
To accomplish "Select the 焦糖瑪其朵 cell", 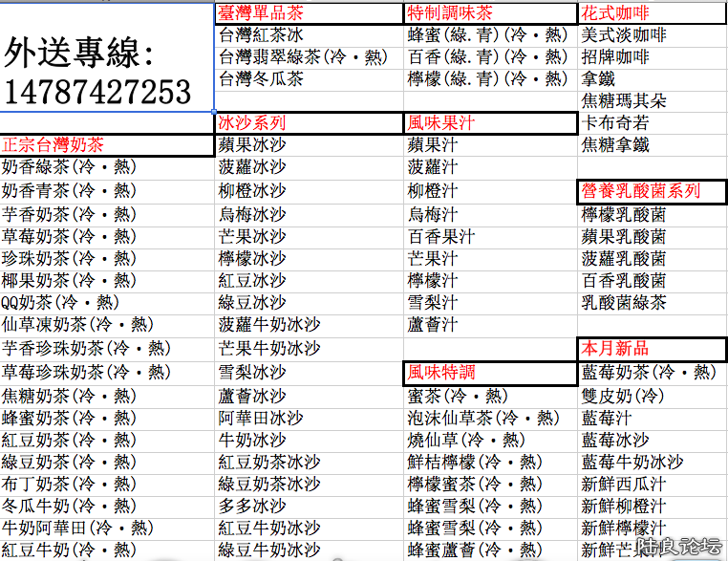I will pyautogui.click(x=624, y=101).
